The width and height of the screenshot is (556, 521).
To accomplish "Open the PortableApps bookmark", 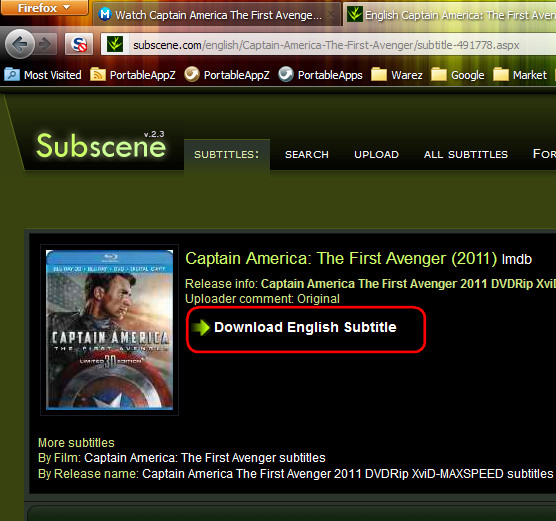I will point(321,75).
